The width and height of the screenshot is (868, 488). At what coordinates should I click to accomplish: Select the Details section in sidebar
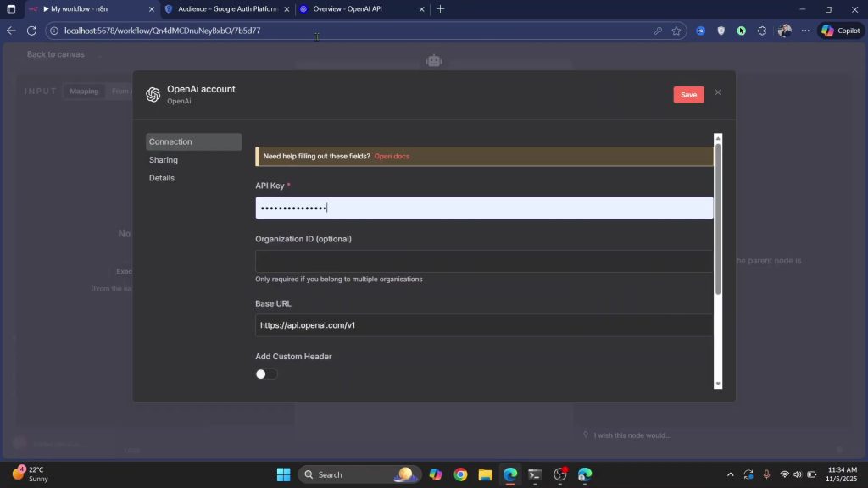[162, 178]
